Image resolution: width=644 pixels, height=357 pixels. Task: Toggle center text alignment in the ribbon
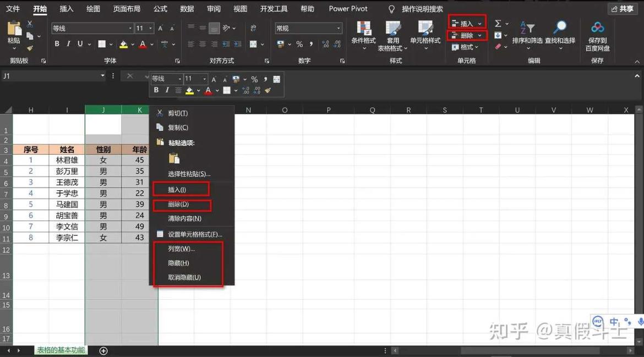(x=203, y=44)
